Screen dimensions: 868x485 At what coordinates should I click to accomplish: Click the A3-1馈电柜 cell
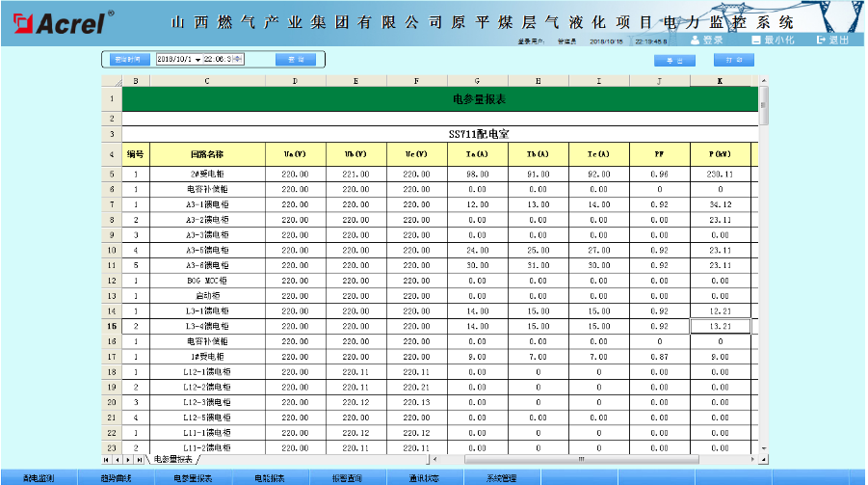[x=207, y=204]
